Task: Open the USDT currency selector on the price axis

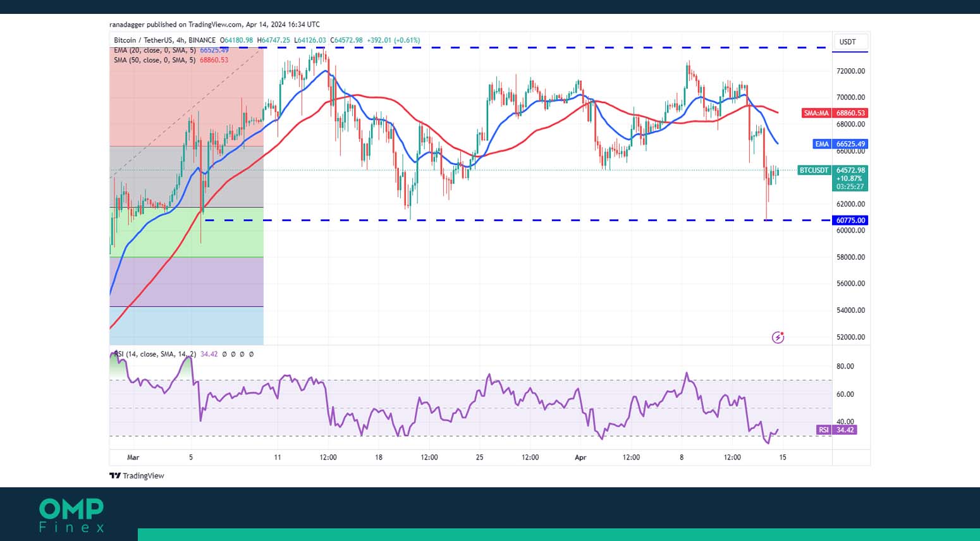Action: click(x=850, y=42)
